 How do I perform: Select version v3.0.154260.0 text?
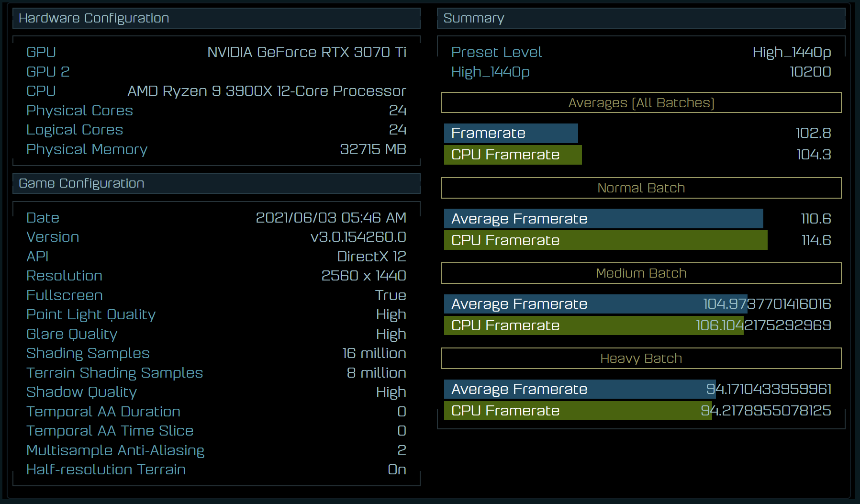tap(358, 237)
